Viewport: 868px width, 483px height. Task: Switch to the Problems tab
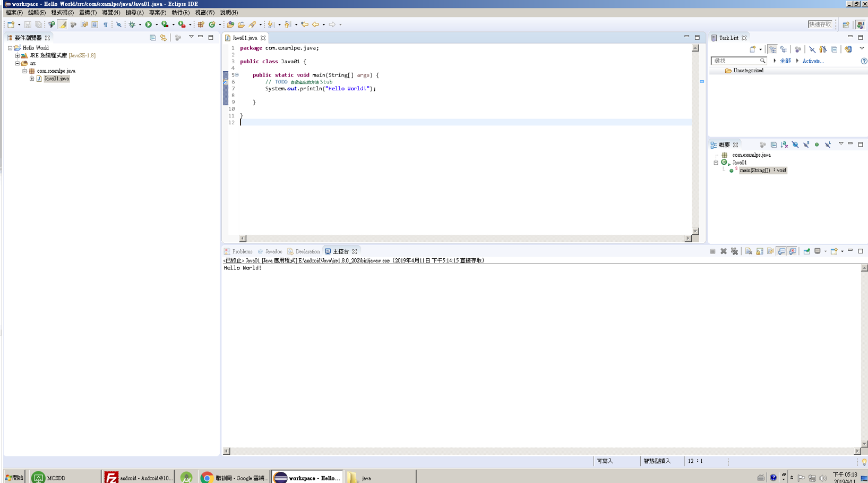coord(238,251)
